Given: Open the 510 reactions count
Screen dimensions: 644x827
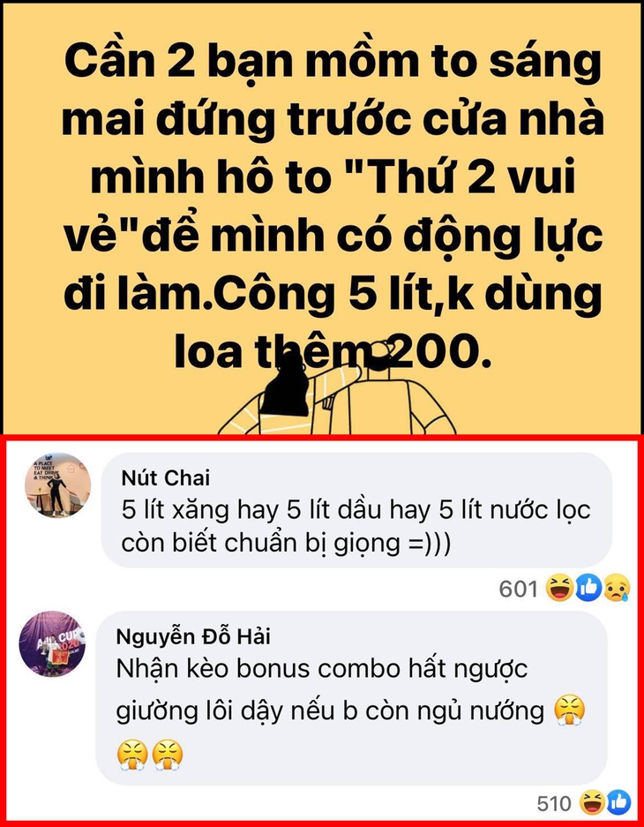Looking at the screenshot, I should pyautogui.click(x=554, y=804).
